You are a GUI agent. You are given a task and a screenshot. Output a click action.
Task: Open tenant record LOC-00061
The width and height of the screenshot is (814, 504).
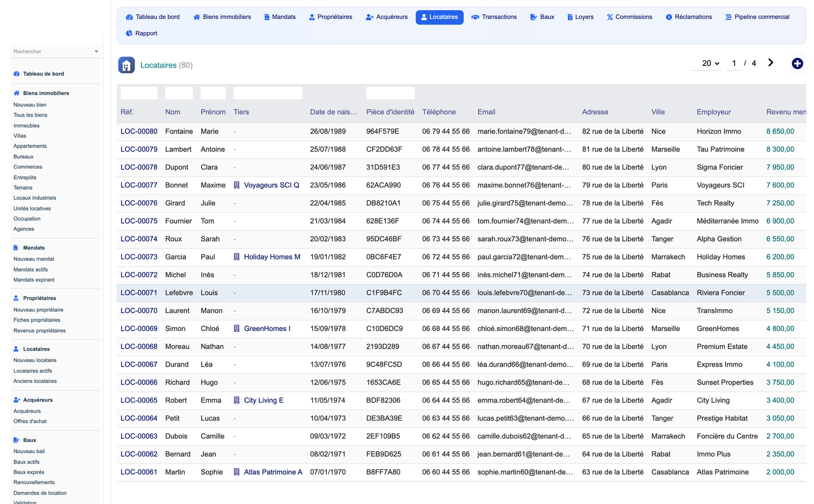click(139, 472)
